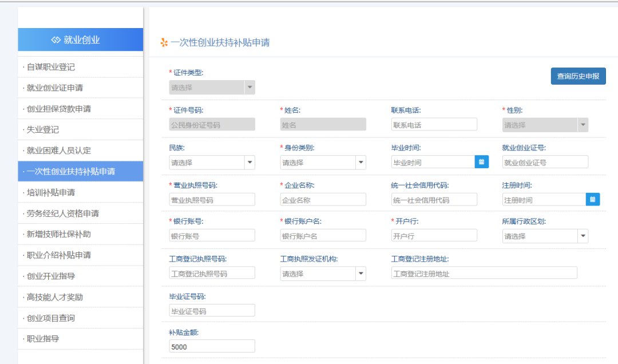Focus the 营业执照号码 text box

point(212,200)
